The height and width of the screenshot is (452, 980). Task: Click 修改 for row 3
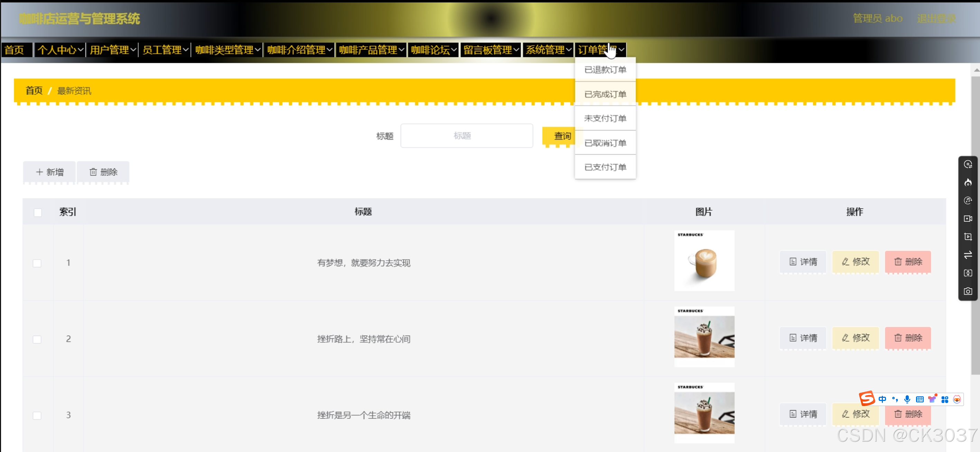click(855, 414)
